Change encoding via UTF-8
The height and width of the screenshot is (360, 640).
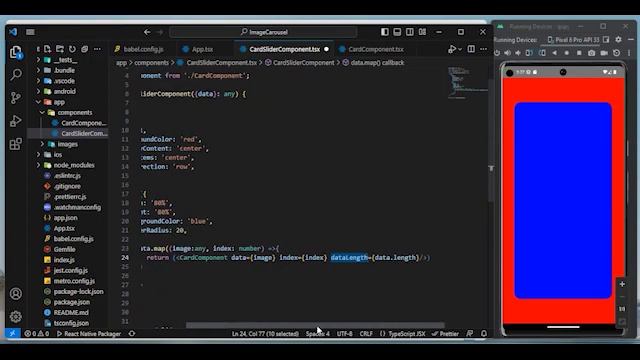click(344, 333)
